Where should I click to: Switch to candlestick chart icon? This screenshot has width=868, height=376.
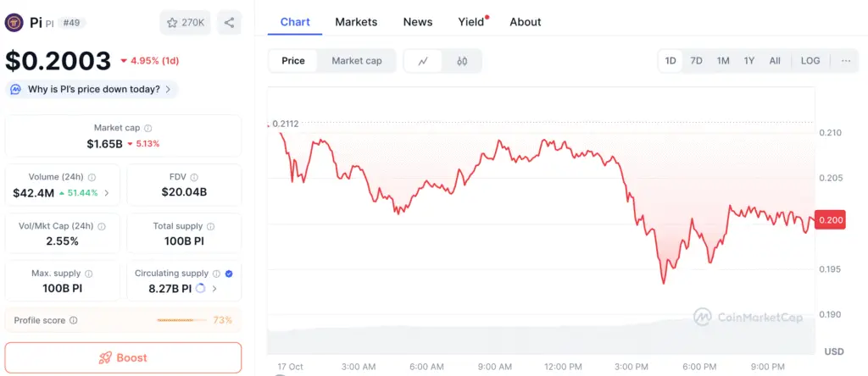coord(462,61)
